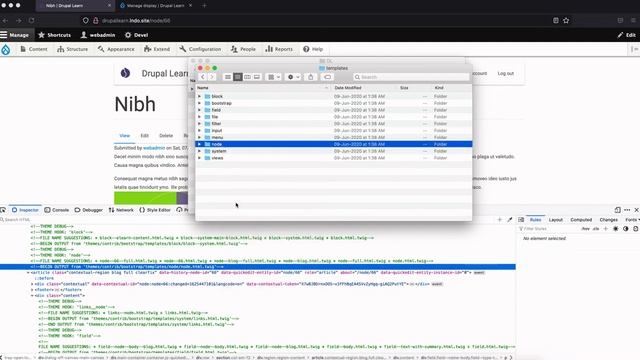The width and height of the screenshot is (640, 360).
Task: Click the webadmin author link
Action: click(154, 148)
